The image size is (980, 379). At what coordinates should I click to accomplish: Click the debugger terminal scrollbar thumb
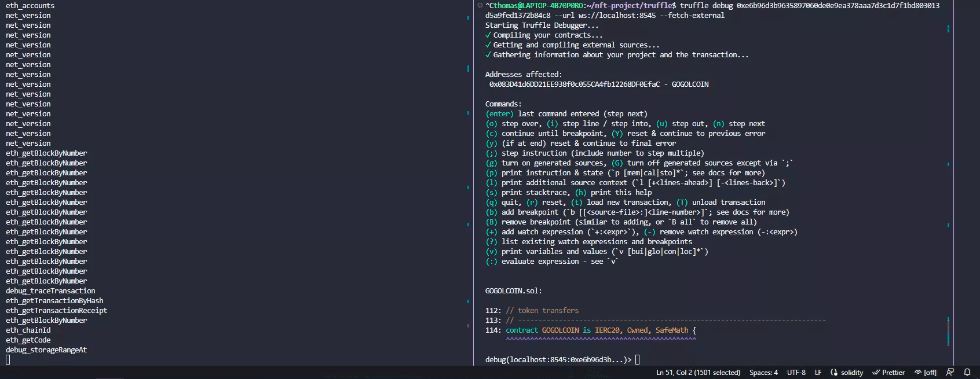click(948, 332)
